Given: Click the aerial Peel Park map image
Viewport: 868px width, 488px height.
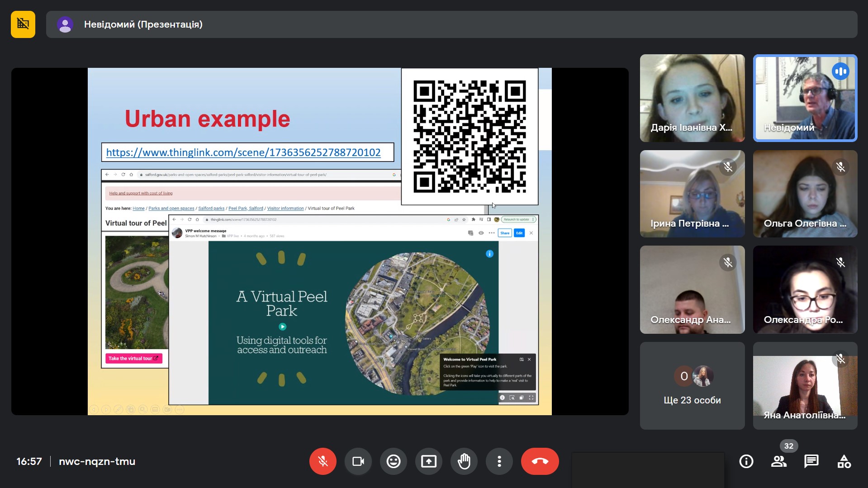Looking at the screenshot, I should (417, 323).
